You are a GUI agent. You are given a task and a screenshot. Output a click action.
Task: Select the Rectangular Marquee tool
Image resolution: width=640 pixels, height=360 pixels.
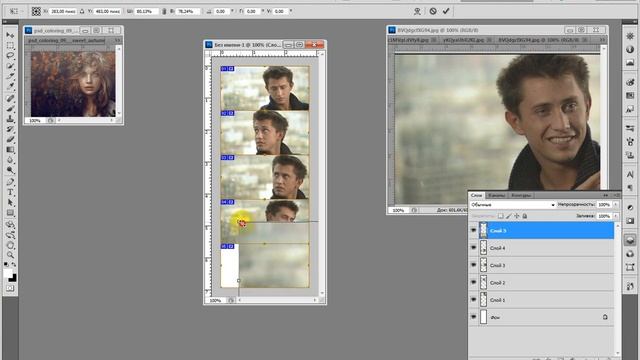pyautogui.click(x=10, y=45)
